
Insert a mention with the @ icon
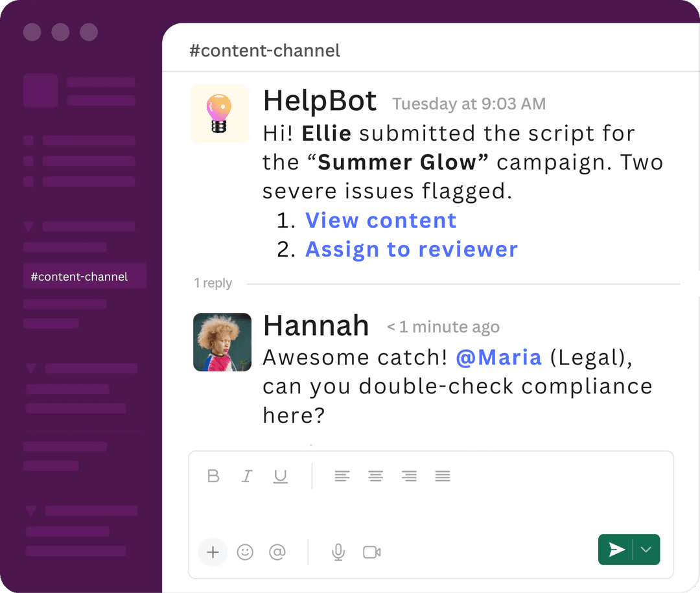coord(277,552)
